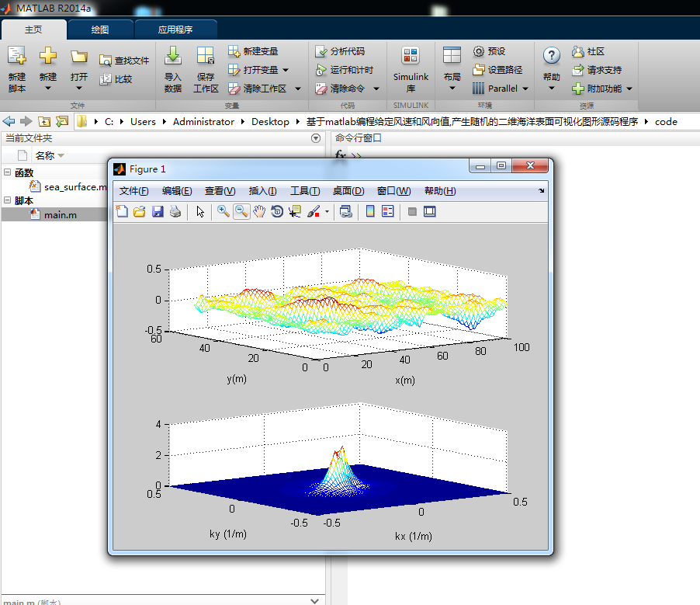Open 文件(F) menu in Figure 1
The width and height of the screenshot is (700, 605).
coord(134,191)
